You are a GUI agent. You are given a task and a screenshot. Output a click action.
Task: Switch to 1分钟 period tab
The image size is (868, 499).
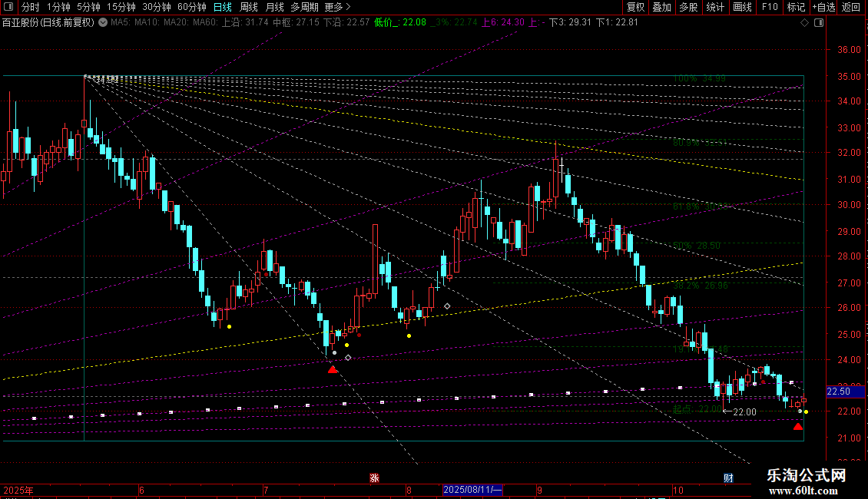58,7
